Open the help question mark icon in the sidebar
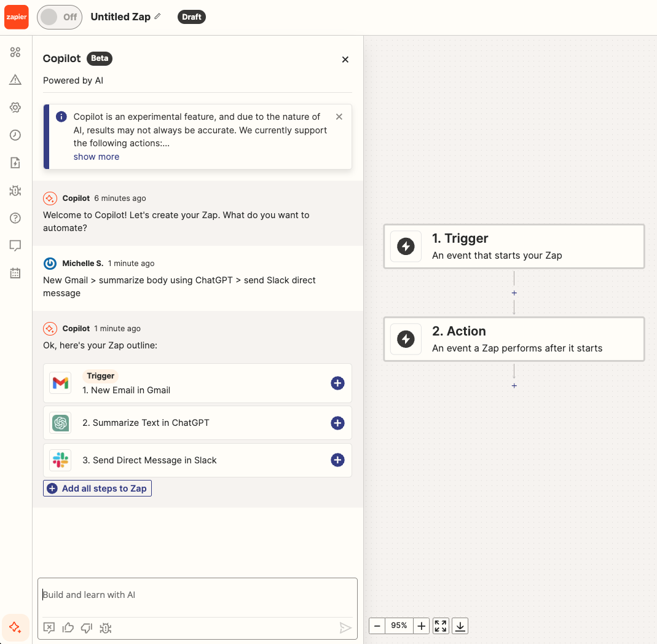657x644 pixels. (15, 218)
